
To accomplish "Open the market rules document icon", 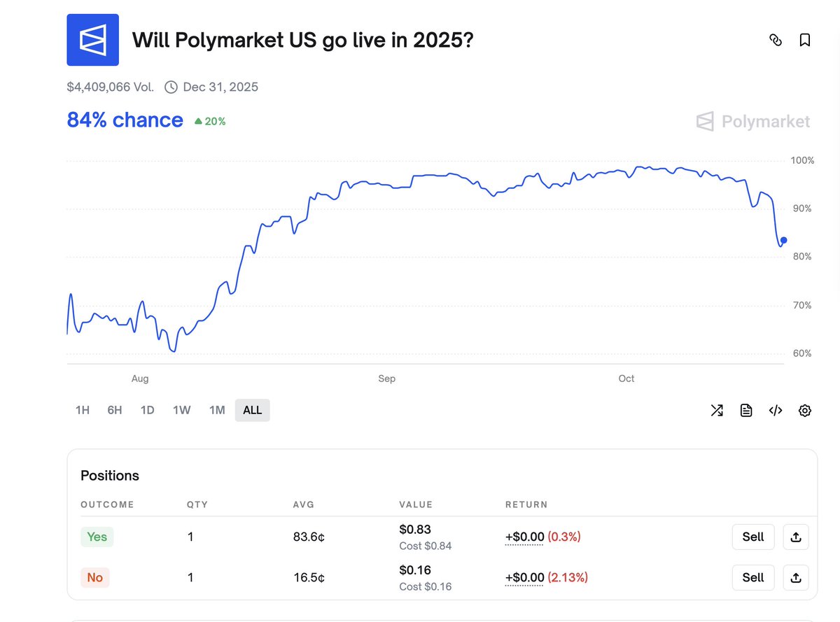I will pyautogui.click(x=746, y=411).
